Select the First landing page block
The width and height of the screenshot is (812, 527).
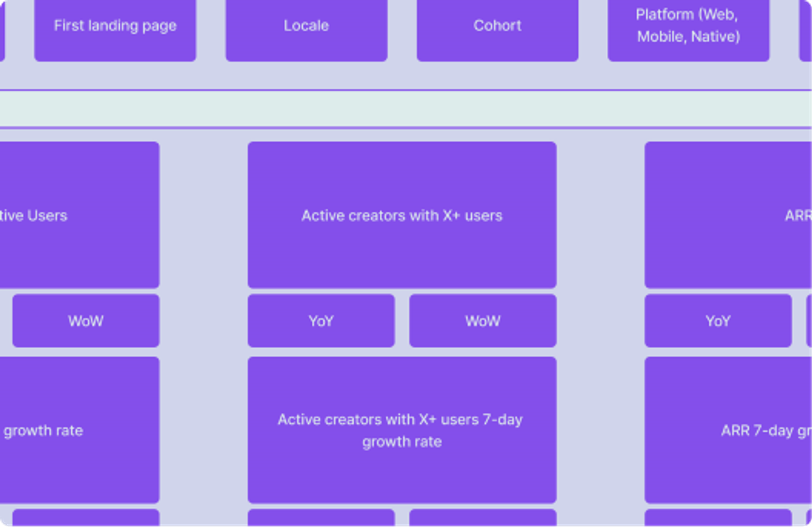coord(115,30)
